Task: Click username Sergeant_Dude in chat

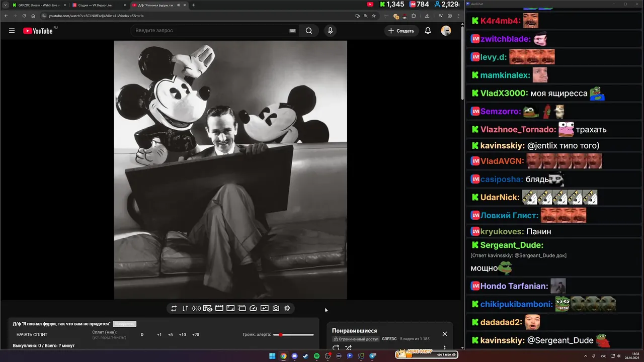Action: point(512,245)
